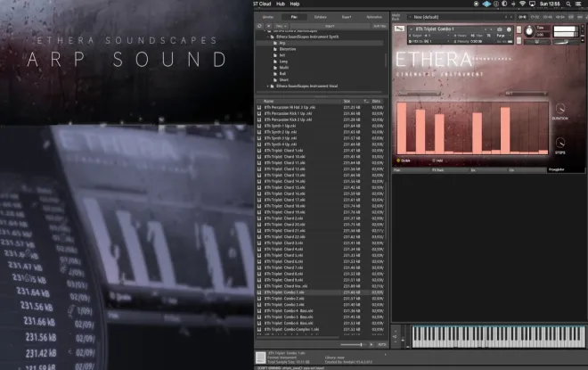Image resolution: width=588 pixels, height=370 pixels.
Task: Select the Multi folder
Action: [284, 68]
